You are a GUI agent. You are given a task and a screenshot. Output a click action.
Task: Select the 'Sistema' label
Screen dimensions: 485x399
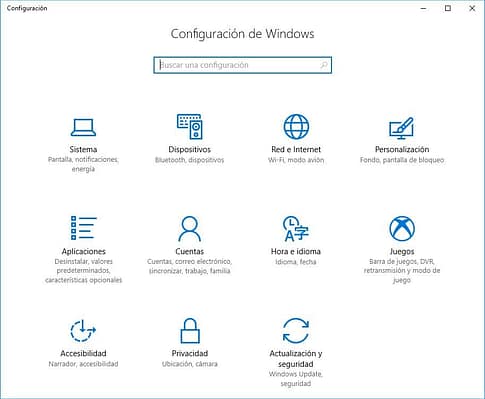click(x=83, y=149)
